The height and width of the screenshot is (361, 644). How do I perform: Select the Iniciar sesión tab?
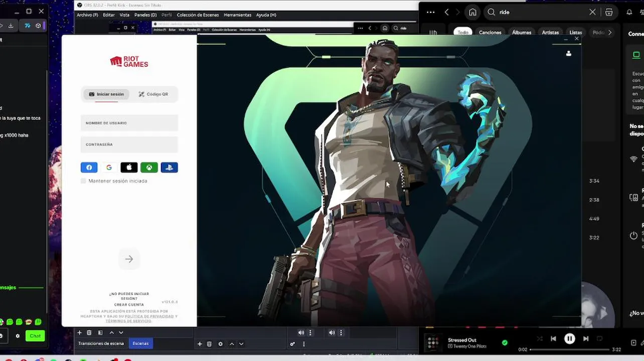point(106,94)
